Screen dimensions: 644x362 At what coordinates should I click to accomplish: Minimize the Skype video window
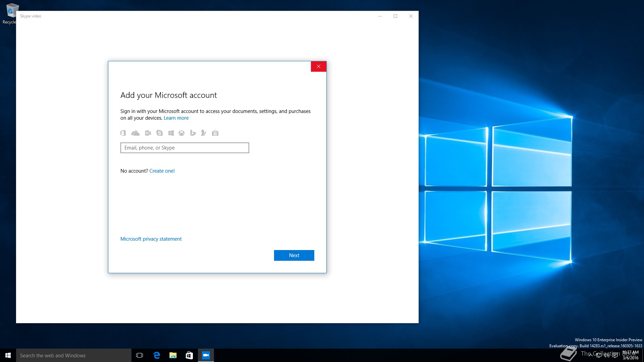380,16
